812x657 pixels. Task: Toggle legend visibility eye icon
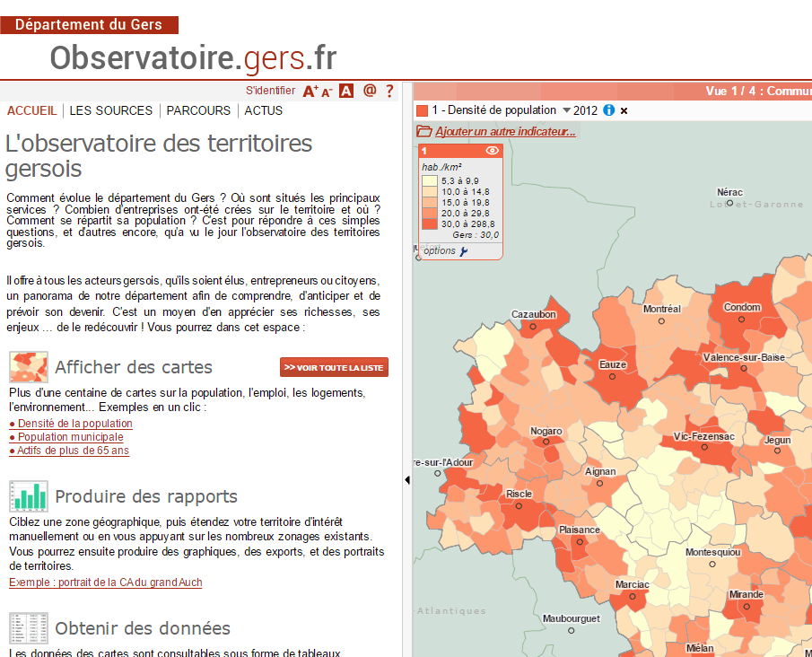(492, 150)
